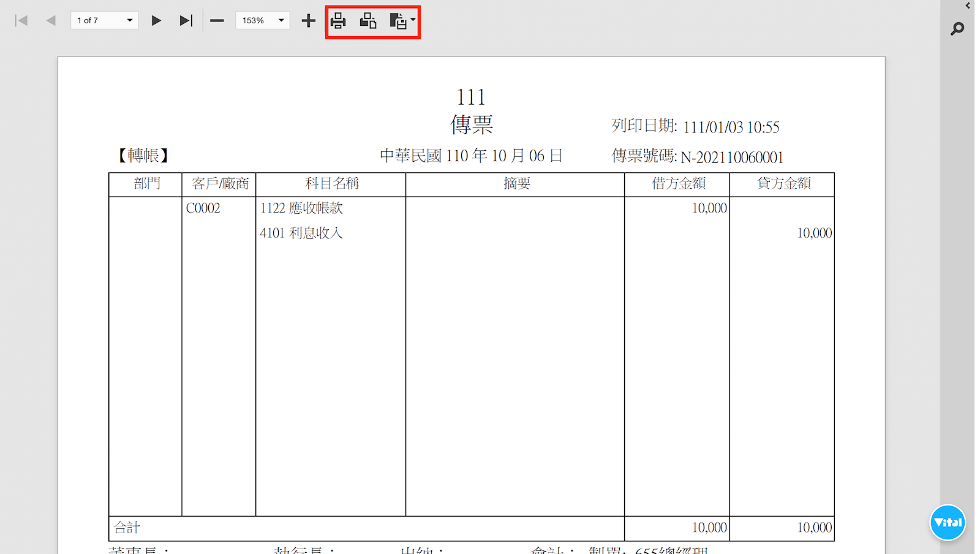Image resolution: width=980 pixels, height=554 pixels.
Task: Jump to the last page
Action: click(186, 21)
